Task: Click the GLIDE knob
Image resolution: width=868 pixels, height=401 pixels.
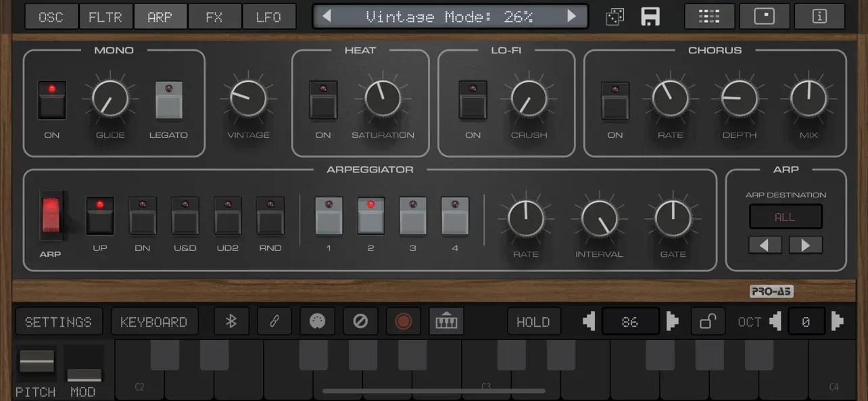Action: 110,99
